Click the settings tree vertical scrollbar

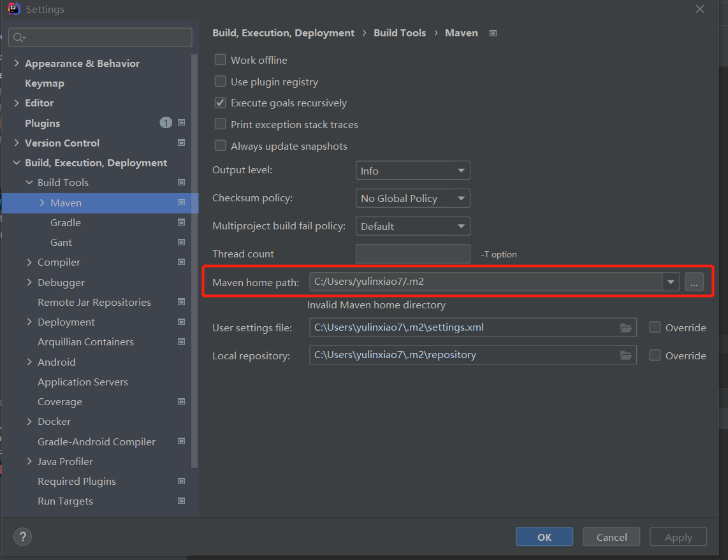click(x=194, y=261)
